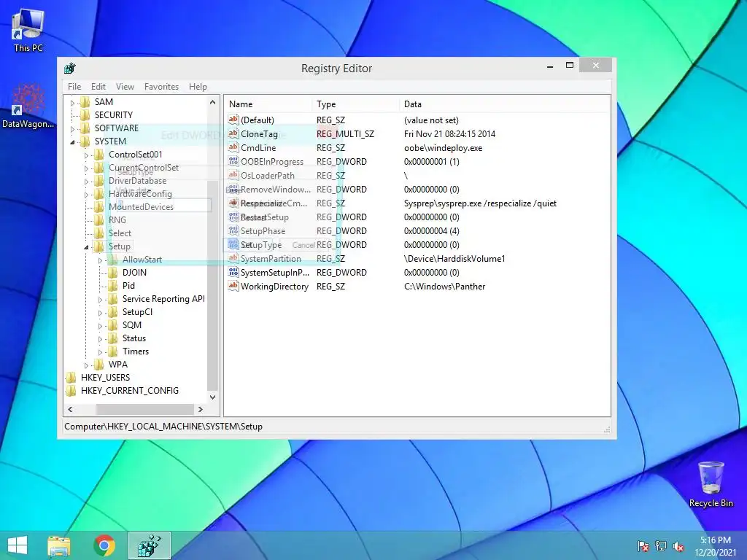Select the ControlSet001 folder icon
Screen dimensions: 747x560
tap(99, 155)
